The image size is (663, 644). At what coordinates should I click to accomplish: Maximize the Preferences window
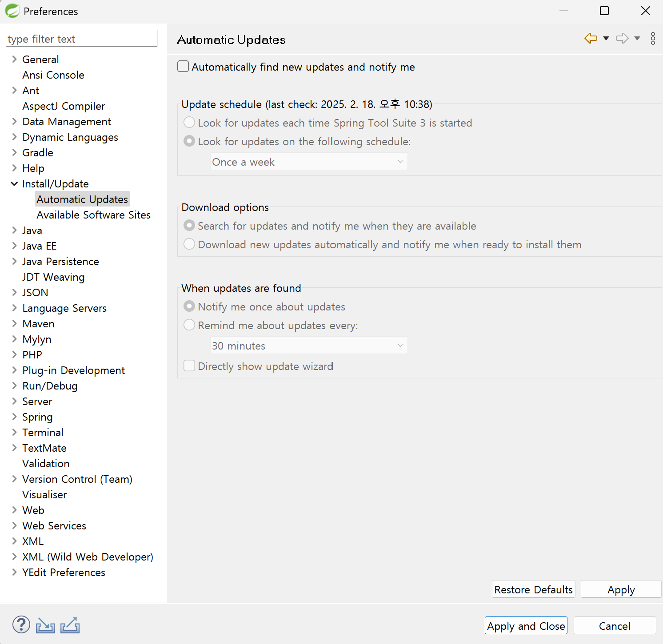coord(604,11)
